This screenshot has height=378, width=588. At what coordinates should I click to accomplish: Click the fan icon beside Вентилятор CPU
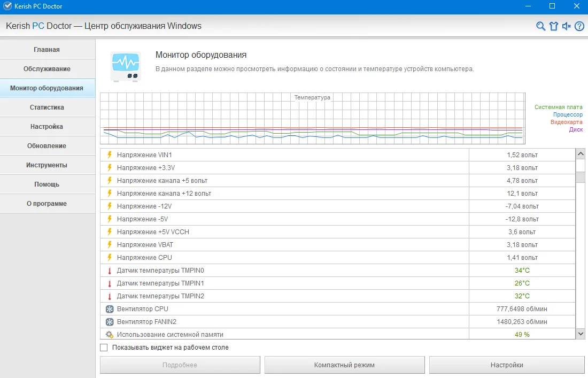110,309
